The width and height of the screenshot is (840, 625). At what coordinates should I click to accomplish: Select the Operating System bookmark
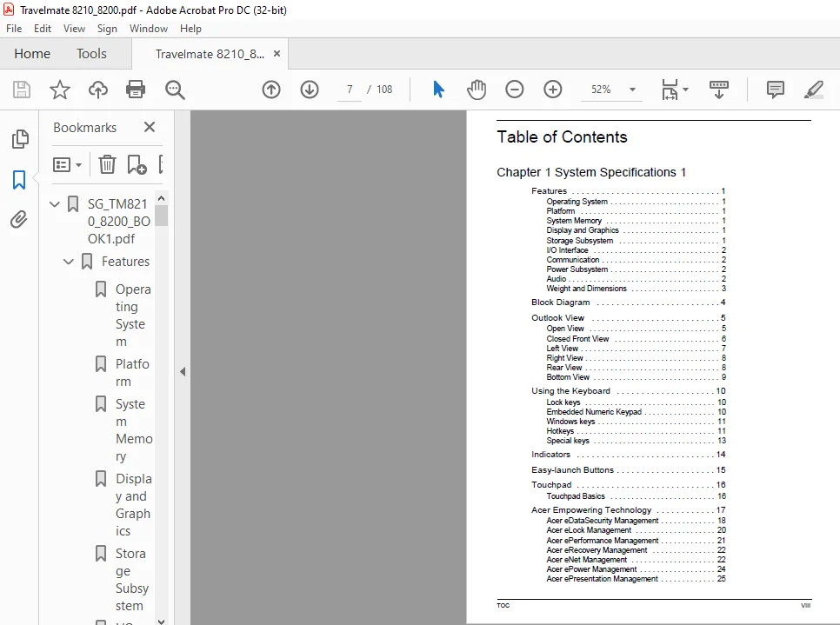tap(133, 316)
